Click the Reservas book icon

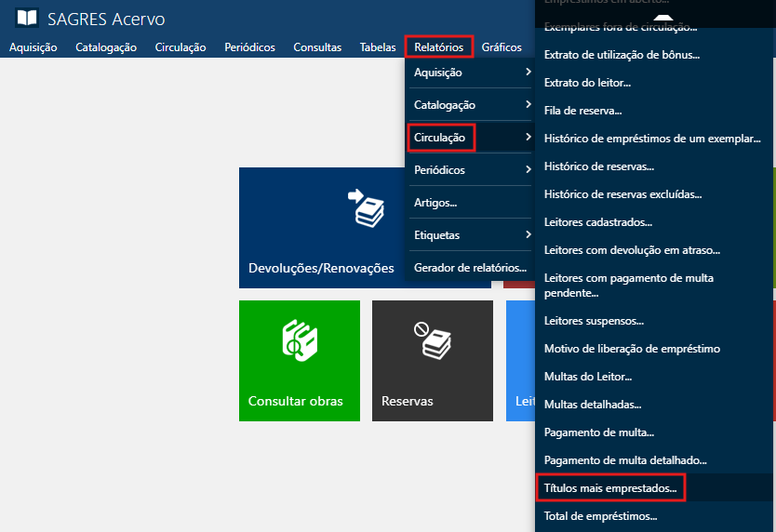(433, 341)
